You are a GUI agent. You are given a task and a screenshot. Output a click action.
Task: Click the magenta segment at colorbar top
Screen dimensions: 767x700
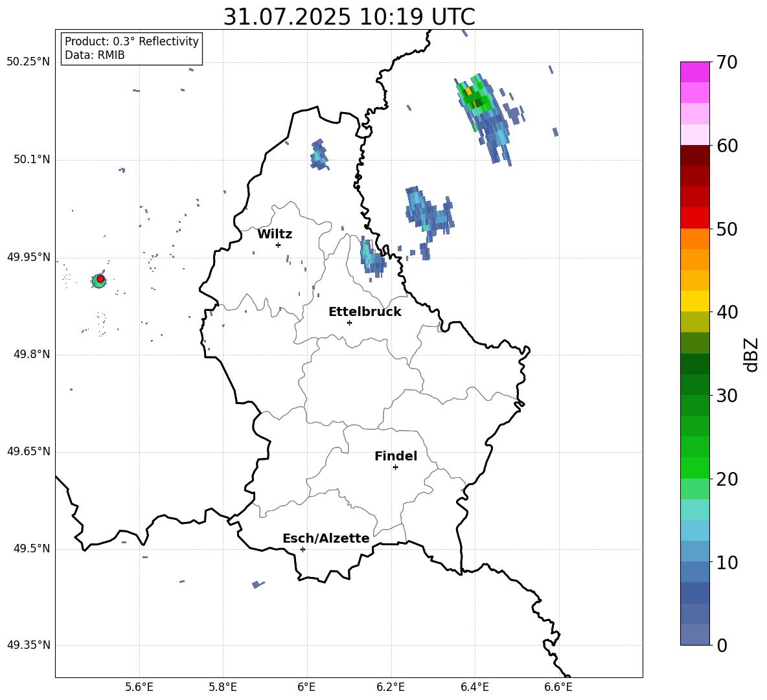(x=694, y=73)
